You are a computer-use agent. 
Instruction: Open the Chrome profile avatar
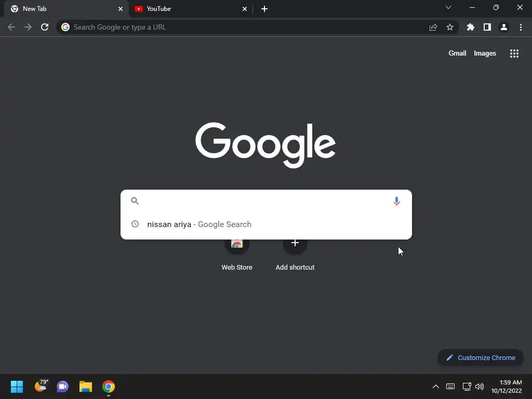(504, 27)
